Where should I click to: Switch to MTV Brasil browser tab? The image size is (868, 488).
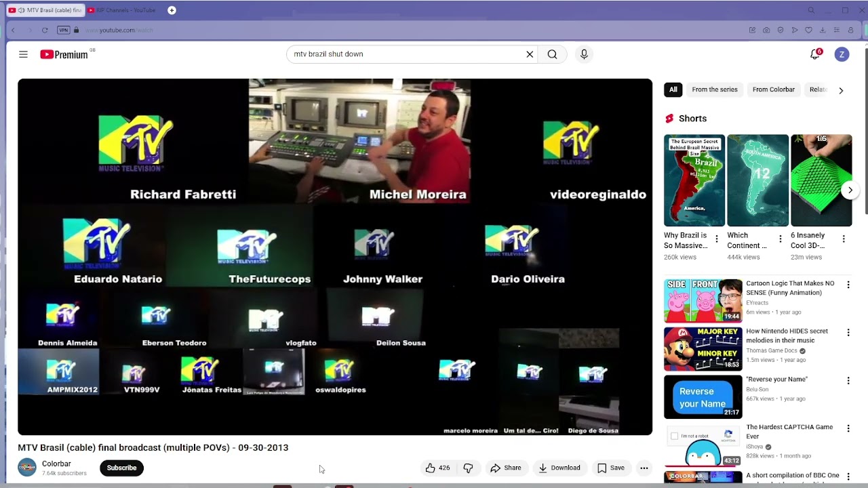coord(45,10)
